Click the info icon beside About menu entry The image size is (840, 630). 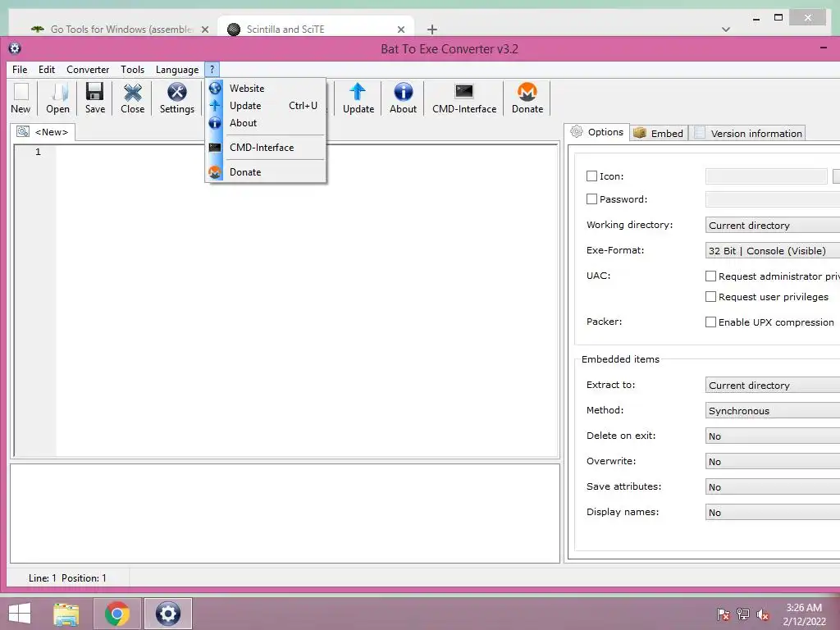click(x=215, y=123)
